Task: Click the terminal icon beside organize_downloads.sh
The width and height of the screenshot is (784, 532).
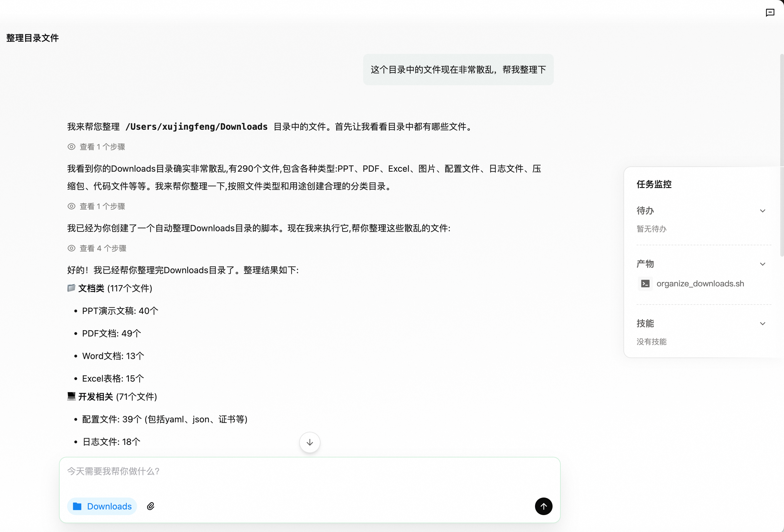Action: 645,284
